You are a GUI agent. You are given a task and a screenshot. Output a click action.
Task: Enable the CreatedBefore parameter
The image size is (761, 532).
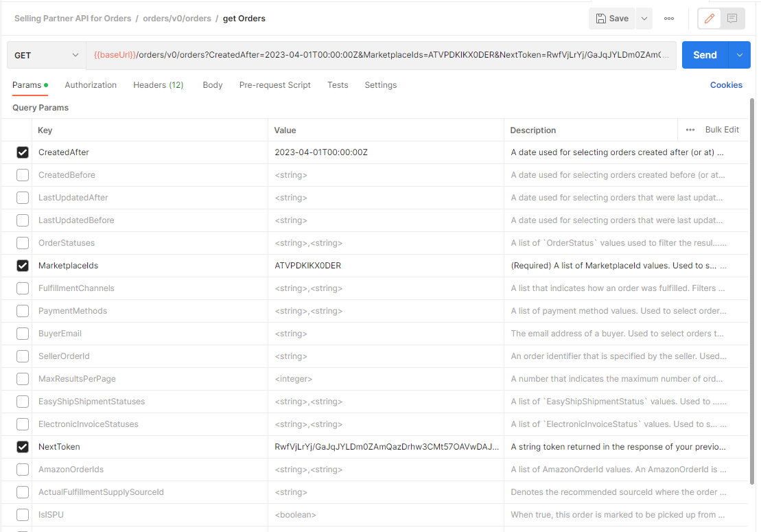22,174
